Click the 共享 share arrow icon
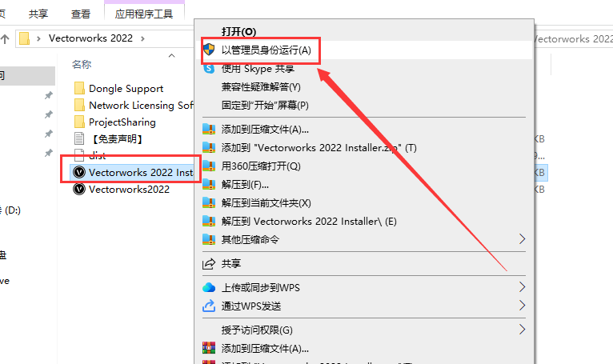Screen dimensions: 613x364 [x=209, y=263]
